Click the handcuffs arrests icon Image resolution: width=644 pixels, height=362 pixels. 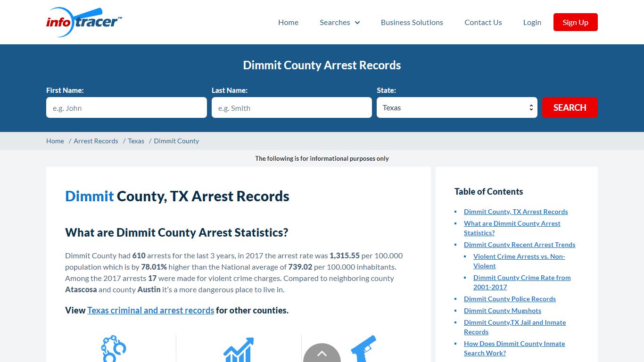click(114, 349)
